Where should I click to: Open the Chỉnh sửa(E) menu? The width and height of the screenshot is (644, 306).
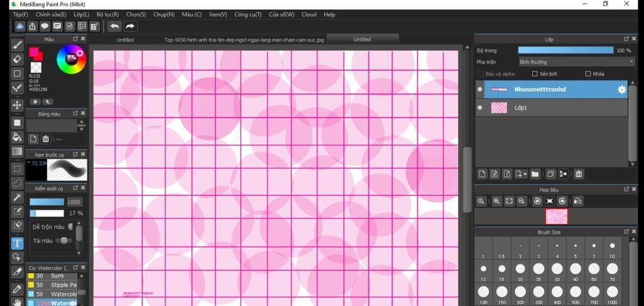[51, 14]
